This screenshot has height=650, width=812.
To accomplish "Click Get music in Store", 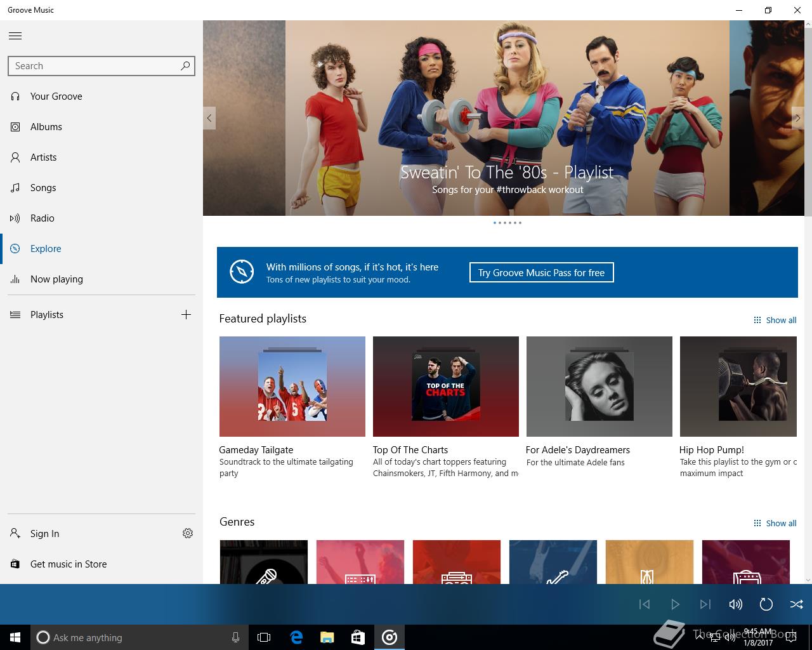I will coord(101,564).
